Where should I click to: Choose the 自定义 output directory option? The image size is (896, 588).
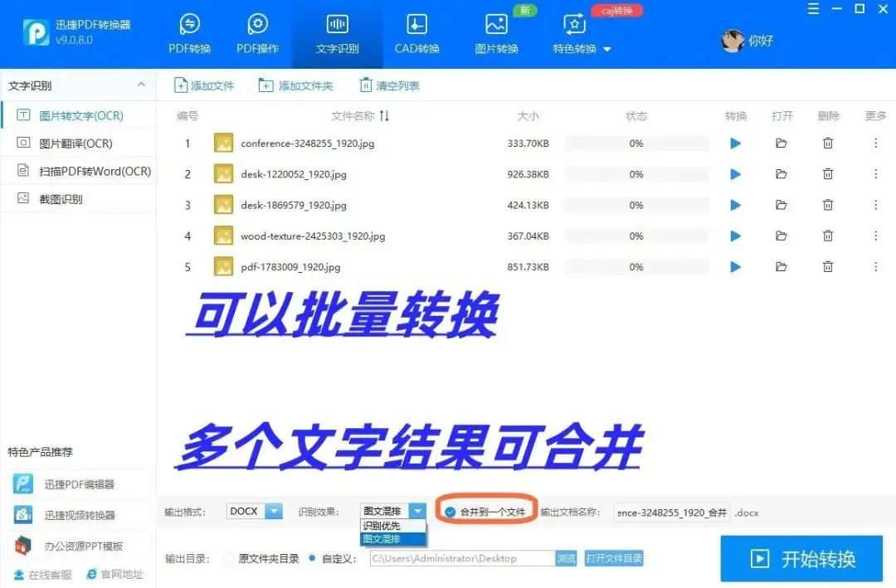(x=312, y=558)
